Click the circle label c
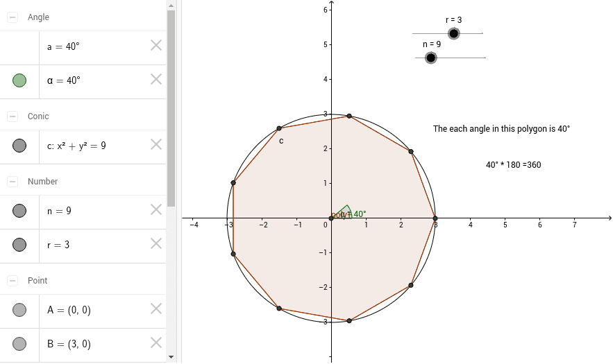613x364 pixels. pyautogui.click(x=281, y=141)
